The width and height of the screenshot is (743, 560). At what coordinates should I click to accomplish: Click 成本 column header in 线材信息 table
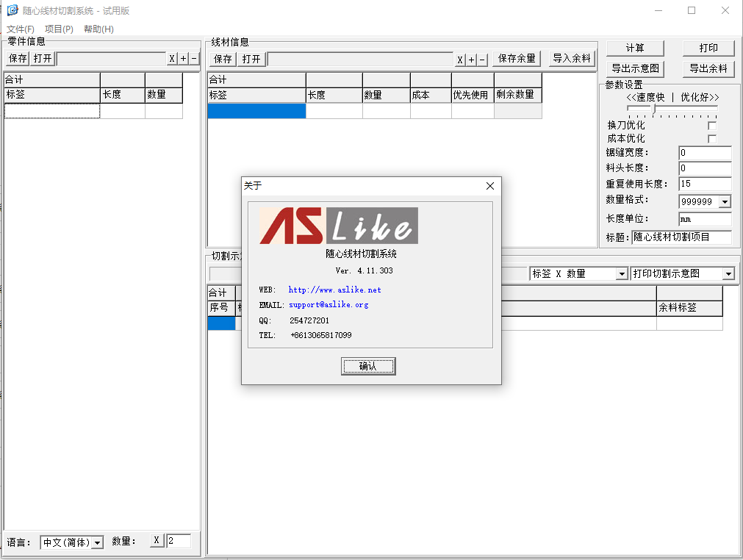[x=431, y=96]
